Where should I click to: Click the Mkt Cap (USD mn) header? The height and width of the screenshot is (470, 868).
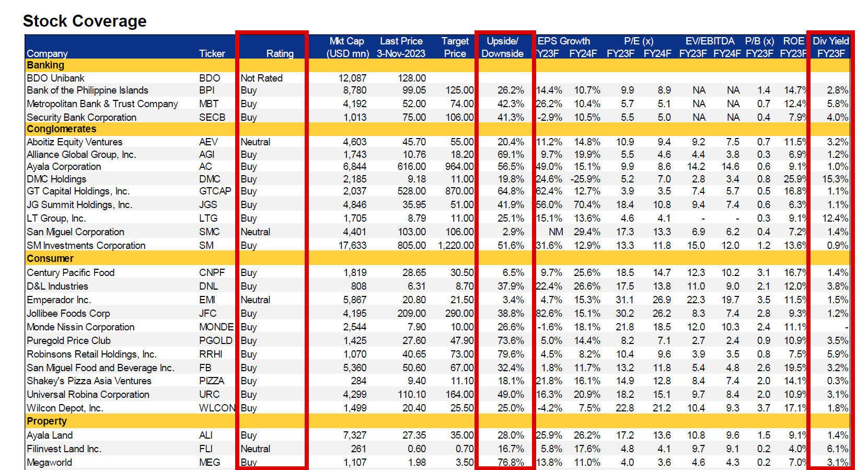(x=348, y=47)
